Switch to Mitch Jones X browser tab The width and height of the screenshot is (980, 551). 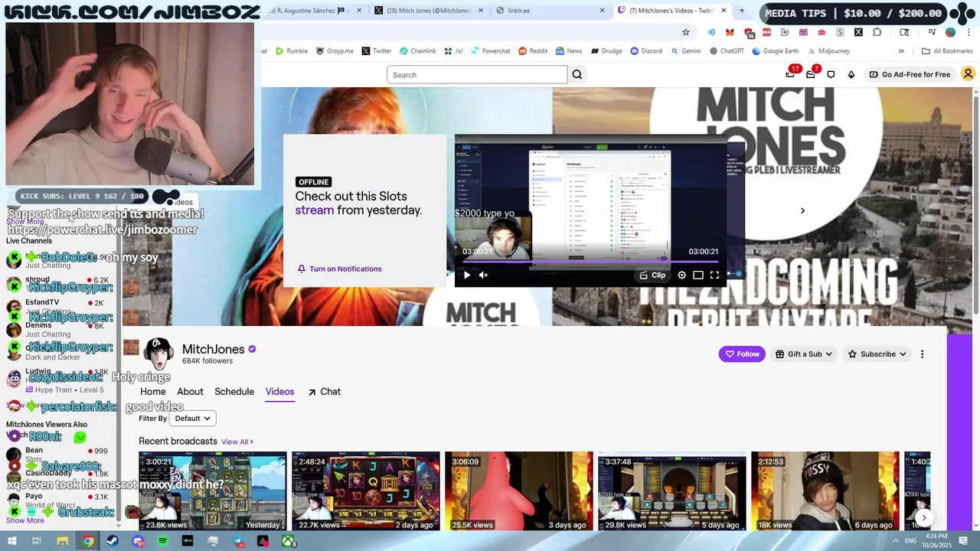pos(430,11)
